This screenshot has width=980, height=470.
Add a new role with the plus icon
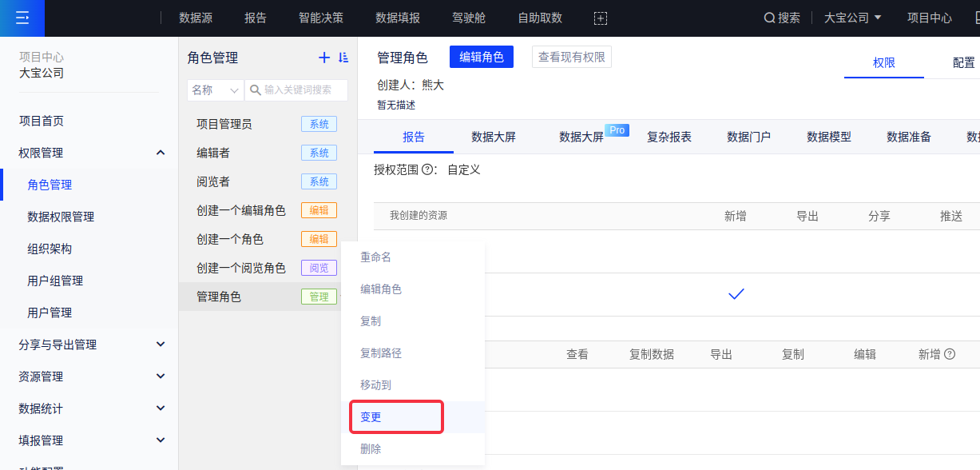324,58
